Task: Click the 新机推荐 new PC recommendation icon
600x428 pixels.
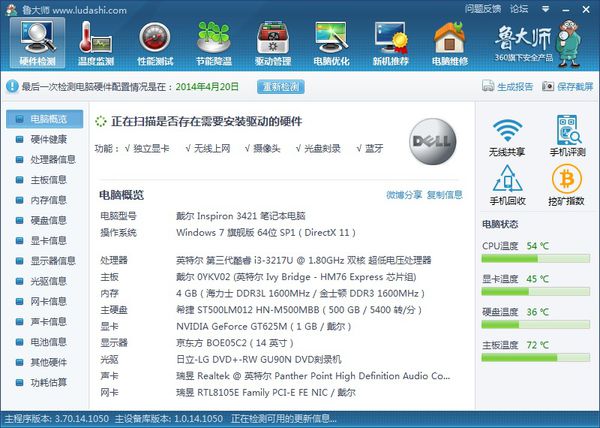Action: pyautogui.click(x=391, y=42)
